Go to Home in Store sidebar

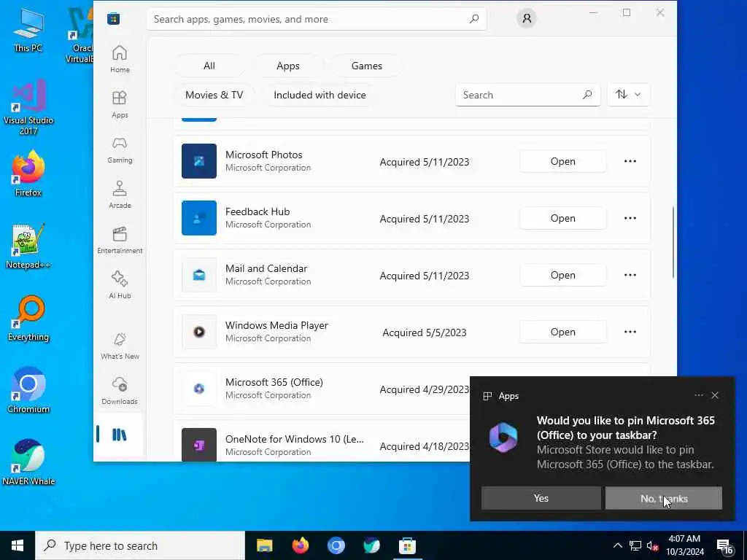pos(120,59)
